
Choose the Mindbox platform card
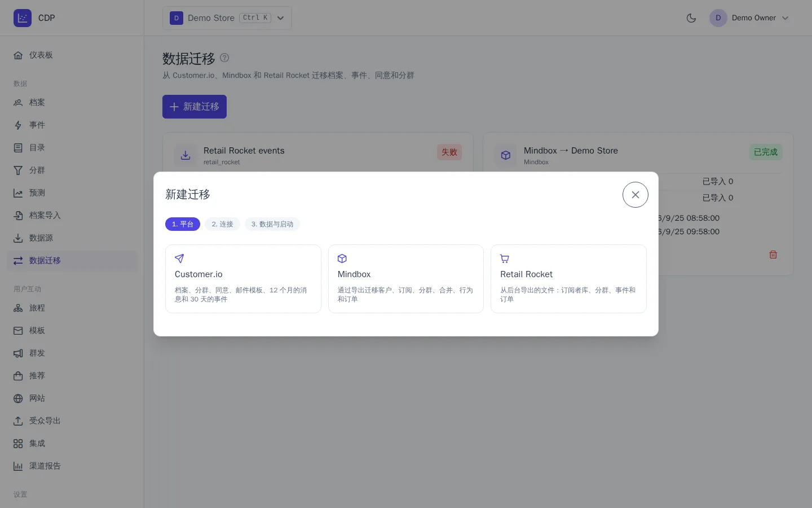406,279
